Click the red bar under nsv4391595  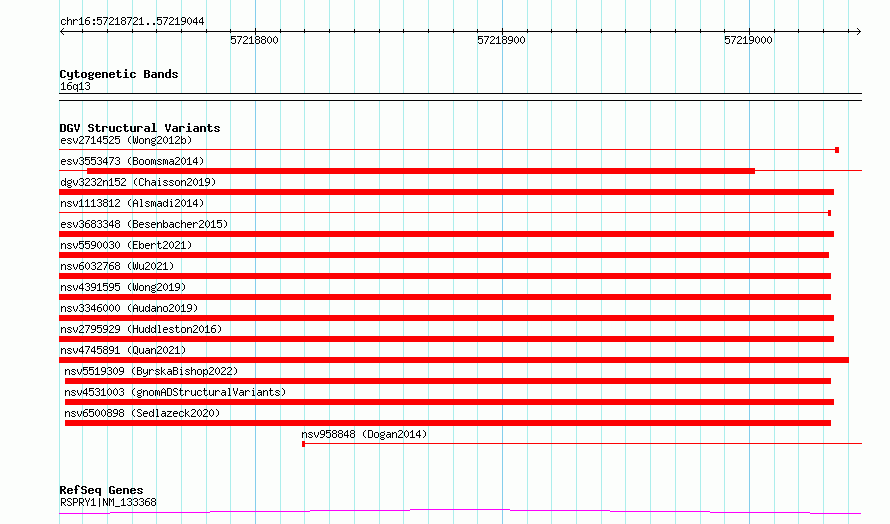(446, 297)
